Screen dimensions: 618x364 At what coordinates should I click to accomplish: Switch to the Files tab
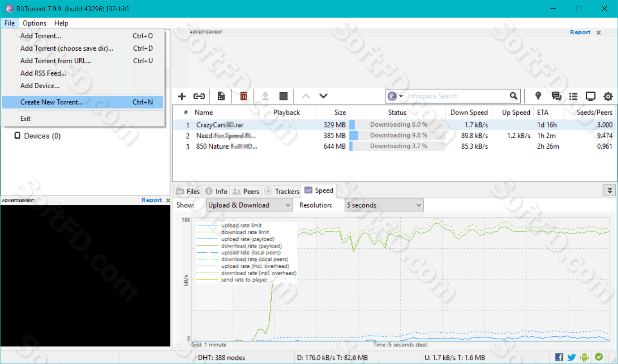[188, 191]
